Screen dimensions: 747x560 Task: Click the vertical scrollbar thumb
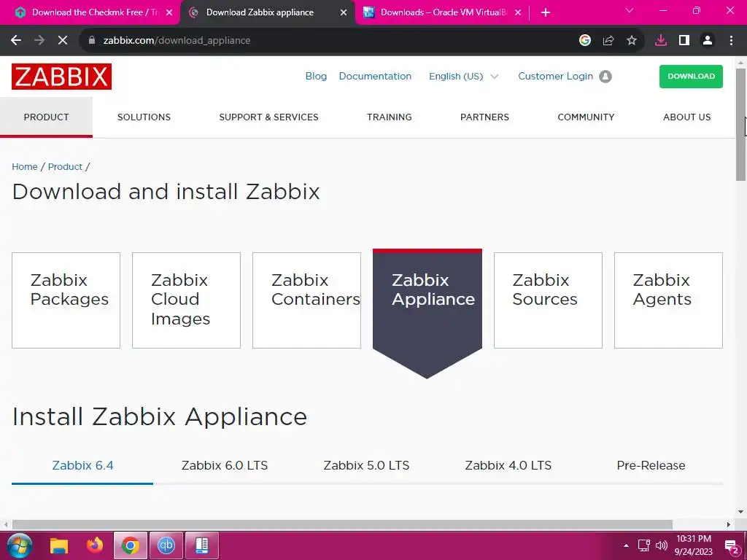pos(741,125)
